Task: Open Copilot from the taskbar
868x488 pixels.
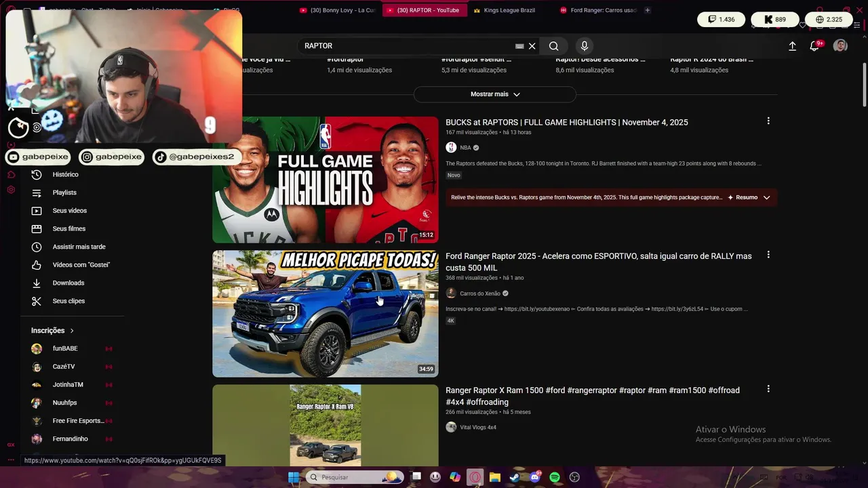Action: point(455,477)
